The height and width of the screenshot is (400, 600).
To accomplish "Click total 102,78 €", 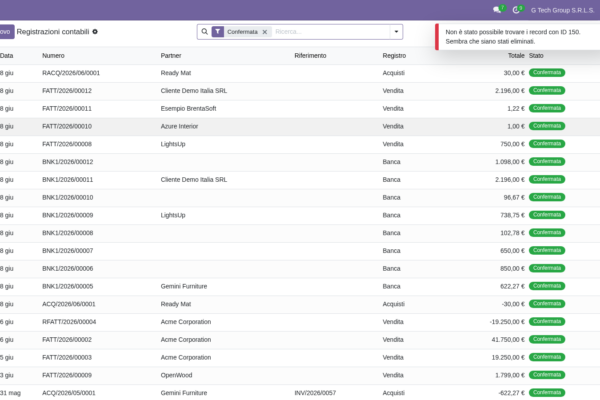I will click(513, 233).
